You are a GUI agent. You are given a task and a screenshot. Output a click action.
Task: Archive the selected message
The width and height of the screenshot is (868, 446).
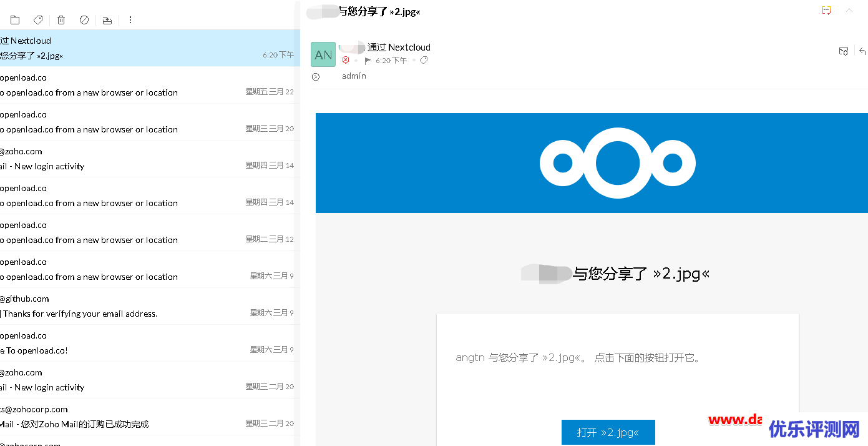coord(107,19)
